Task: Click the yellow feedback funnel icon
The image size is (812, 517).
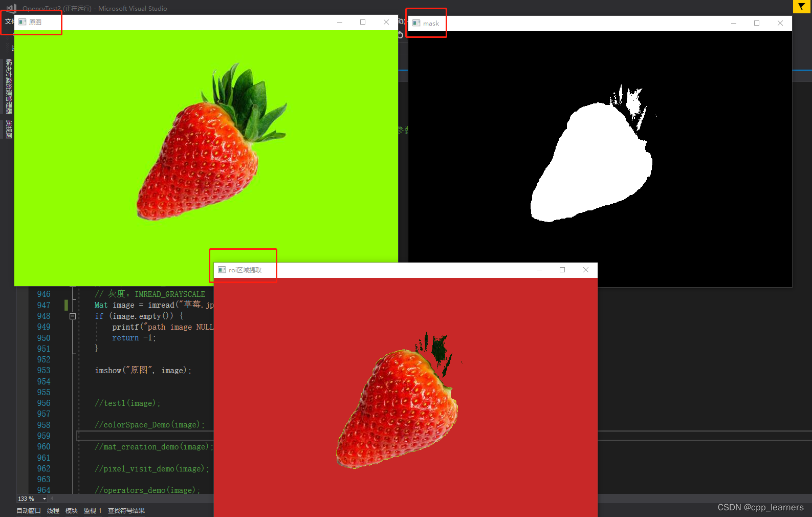Action: tap(801, 6)
